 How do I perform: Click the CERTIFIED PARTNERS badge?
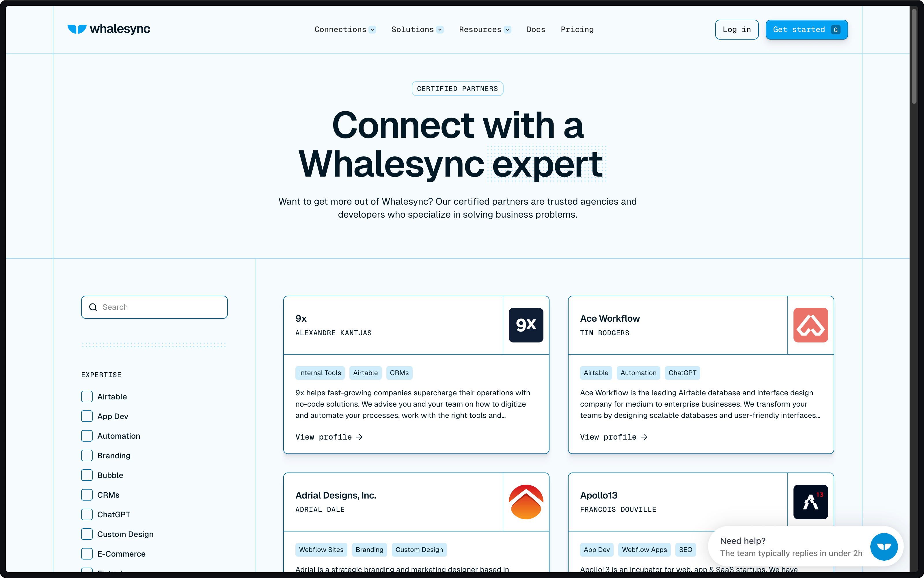457,89
